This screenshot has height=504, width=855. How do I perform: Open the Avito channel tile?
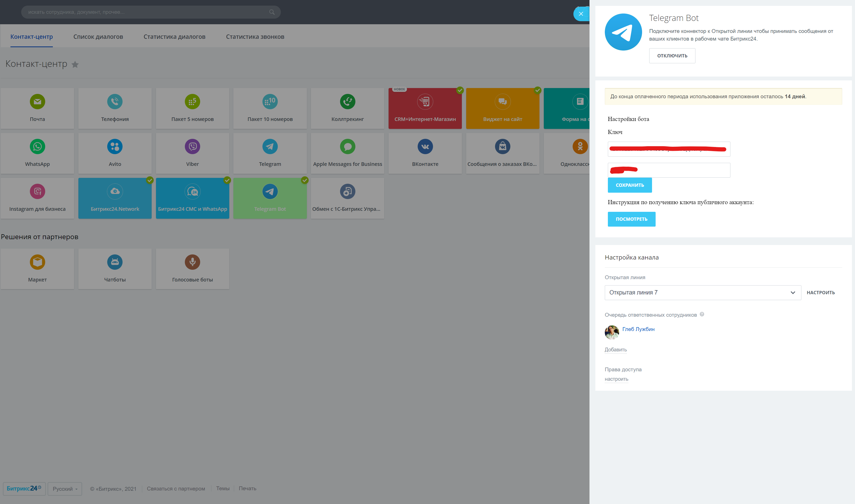115,154
